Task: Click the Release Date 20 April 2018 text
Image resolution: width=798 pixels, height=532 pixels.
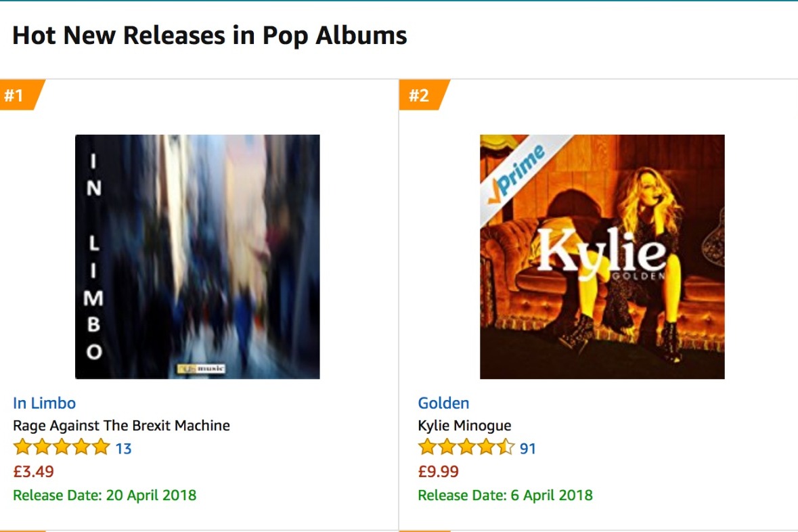Action: pyautogui.click(x=104, y=495)
